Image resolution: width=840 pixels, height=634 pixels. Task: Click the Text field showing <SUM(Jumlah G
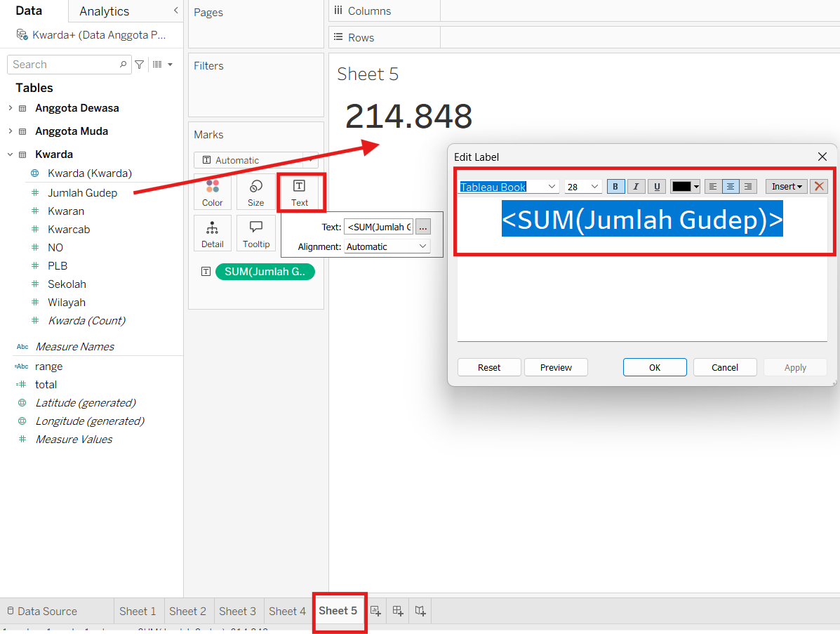pyautogui.click(x=379, y=227)
